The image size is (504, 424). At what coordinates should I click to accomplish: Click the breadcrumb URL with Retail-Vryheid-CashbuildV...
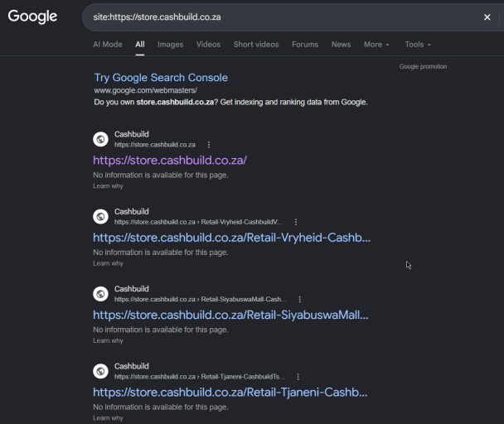[198, 222]
